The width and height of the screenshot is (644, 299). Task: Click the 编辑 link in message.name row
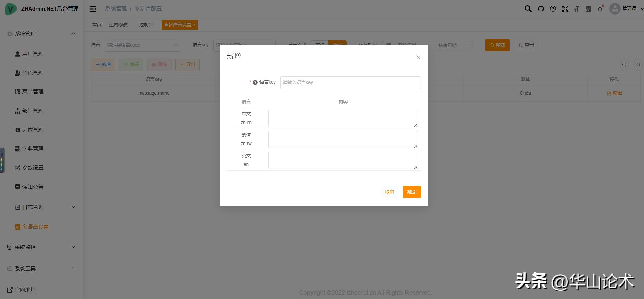point(614,93)
